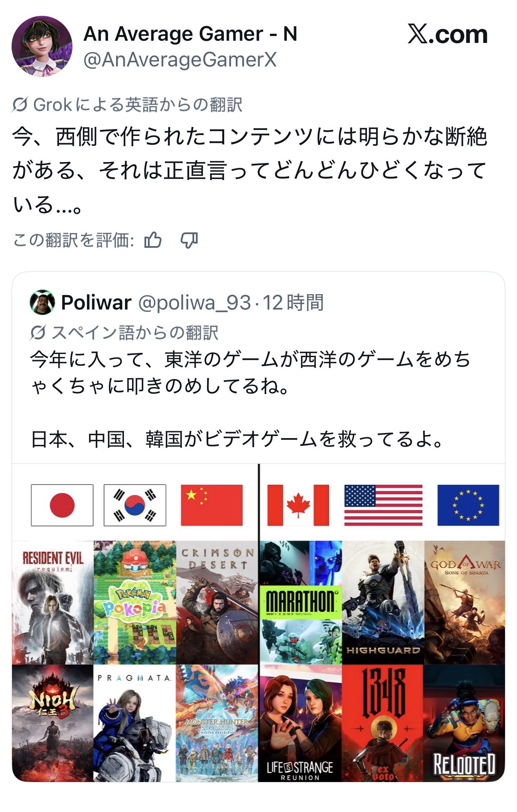Click the 12時間 timestamp on quoted post

point(293,303)
